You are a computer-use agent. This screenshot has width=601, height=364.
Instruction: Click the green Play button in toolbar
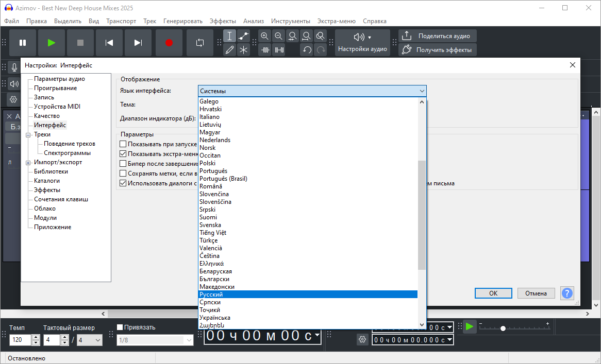(x=52, y=43)
